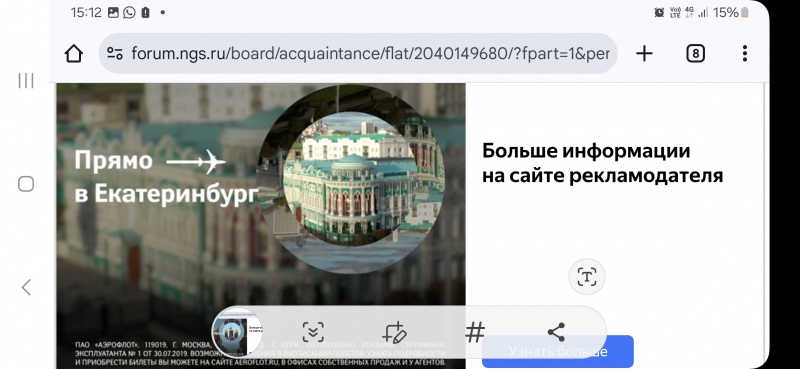Tap the Больше информации на сайте рекламодателя text
Screen dimensions: 800x369
click(603, 163)
